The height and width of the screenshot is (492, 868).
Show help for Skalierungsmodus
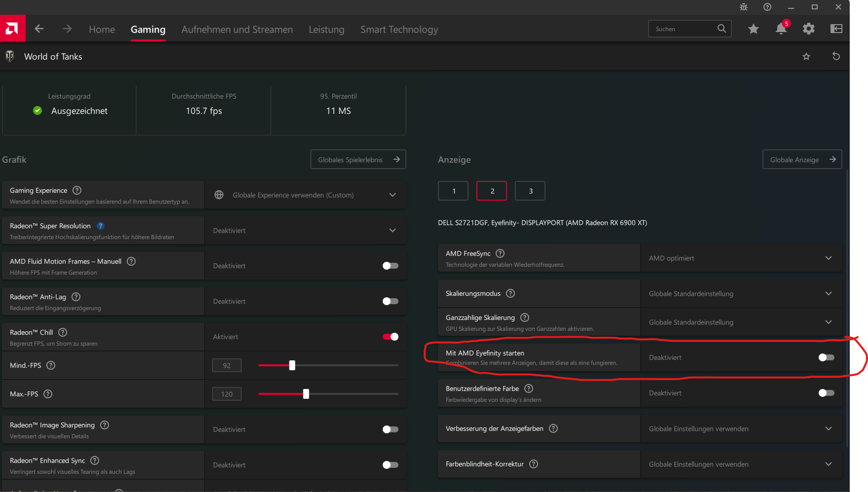[x=510, y=293]
